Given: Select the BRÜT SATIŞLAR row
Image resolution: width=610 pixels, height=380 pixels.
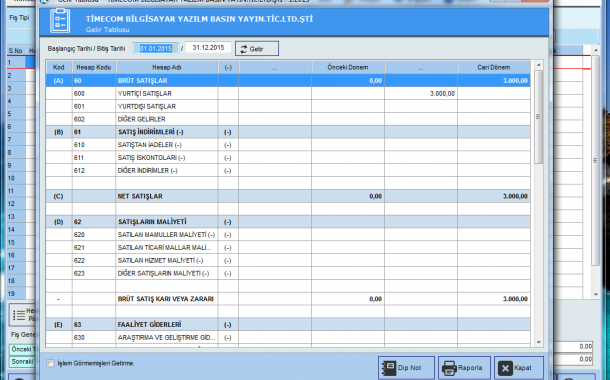Looking at the screenshot, I should (288, 81).
